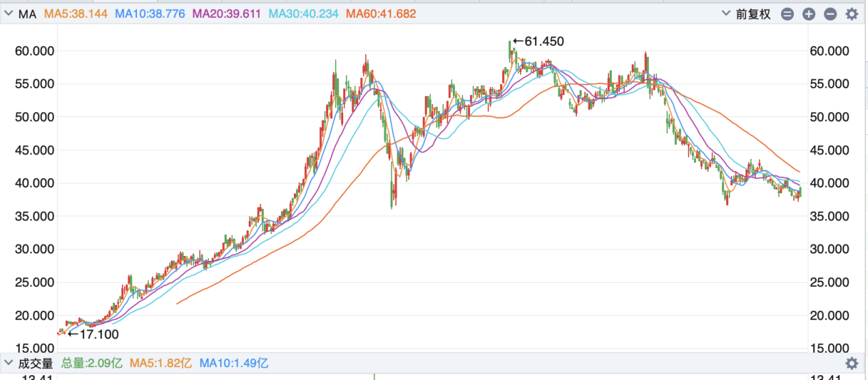
Task: Click the MA60 legend label
Action: 382,14
